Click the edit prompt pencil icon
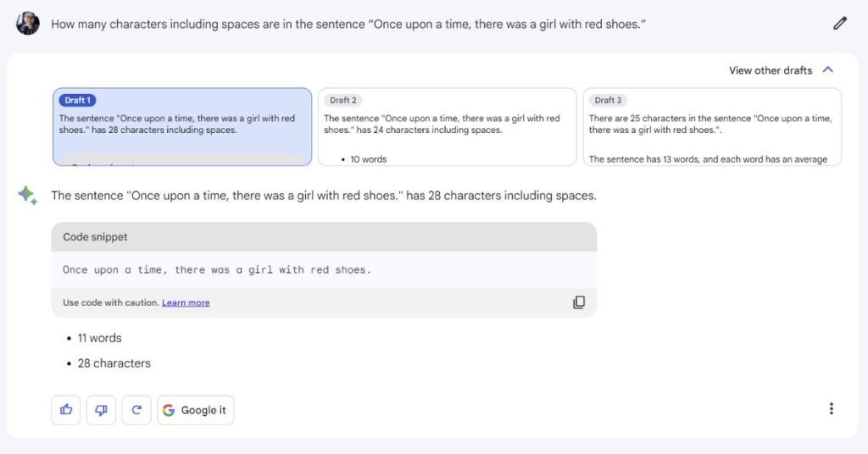This screenshot has height=454, width=868. pos(840,23)
